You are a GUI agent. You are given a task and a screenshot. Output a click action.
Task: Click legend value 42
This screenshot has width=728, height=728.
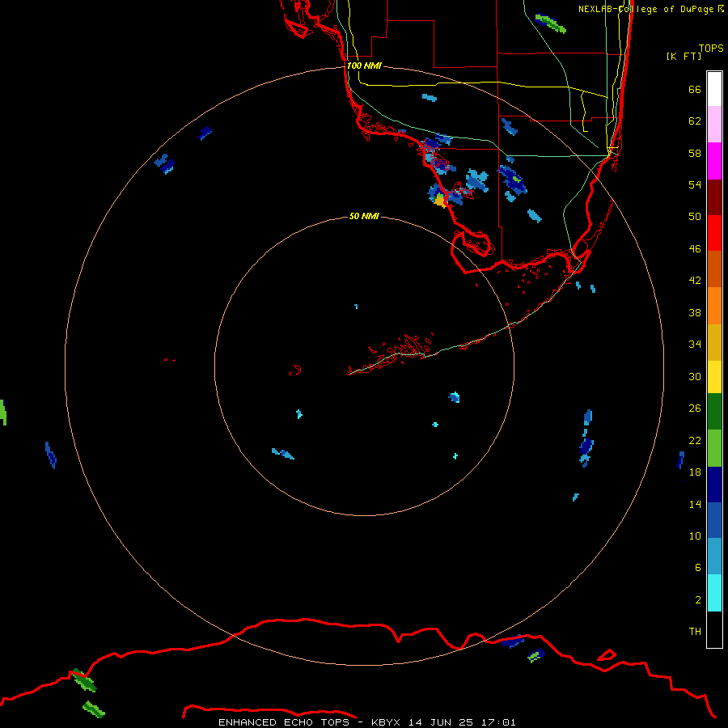695,280
